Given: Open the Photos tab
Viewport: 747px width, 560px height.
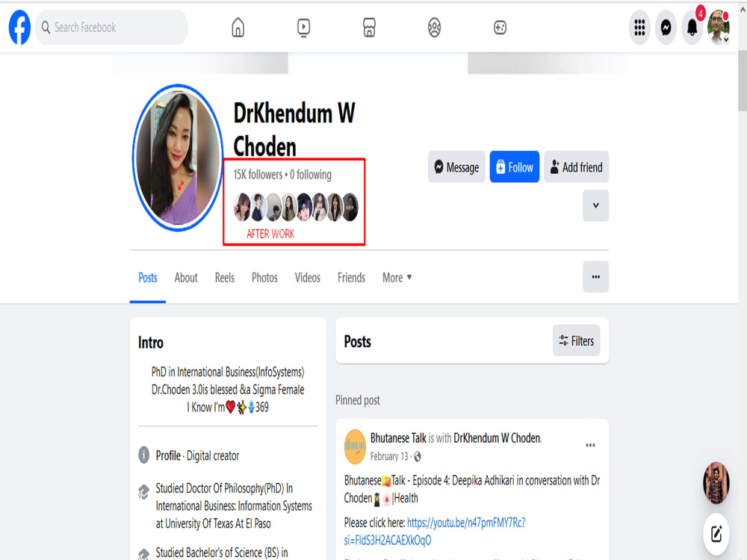Looking at the screenshot, I should (x=264, y=278).
